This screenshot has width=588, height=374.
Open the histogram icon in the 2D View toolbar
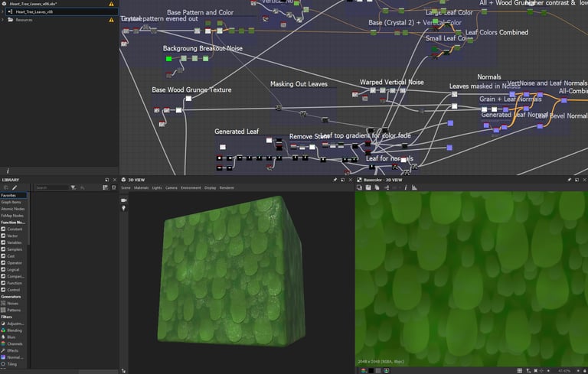pos(414,187)
